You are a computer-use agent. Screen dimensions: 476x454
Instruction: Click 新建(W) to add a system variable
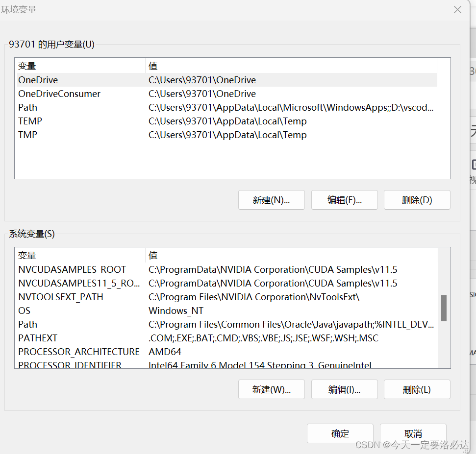coord(271,389)
